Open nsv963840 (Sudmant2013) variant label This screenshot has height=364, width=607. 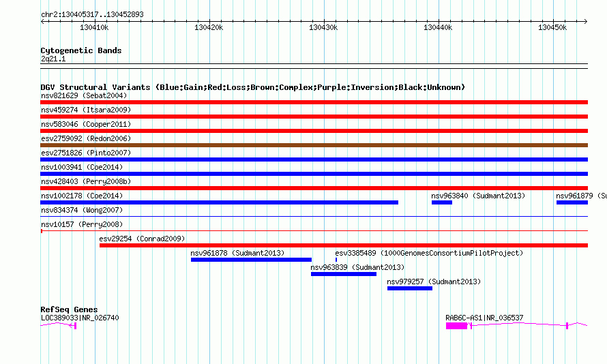pyautogui.click(x=478, y=196)
